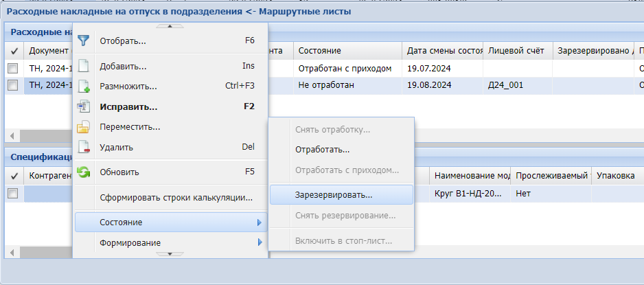Click the filter funnel icon beside Отобрать
The width and height of the screenshot is (644, 285).
click(84, 41)
